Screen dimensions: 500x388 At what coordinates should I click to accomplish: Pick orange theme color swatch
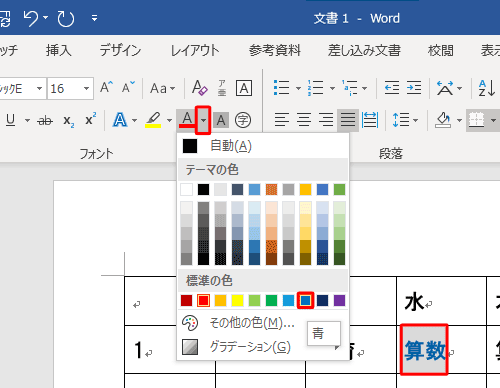pyautogui.click(x=271, y=189)
